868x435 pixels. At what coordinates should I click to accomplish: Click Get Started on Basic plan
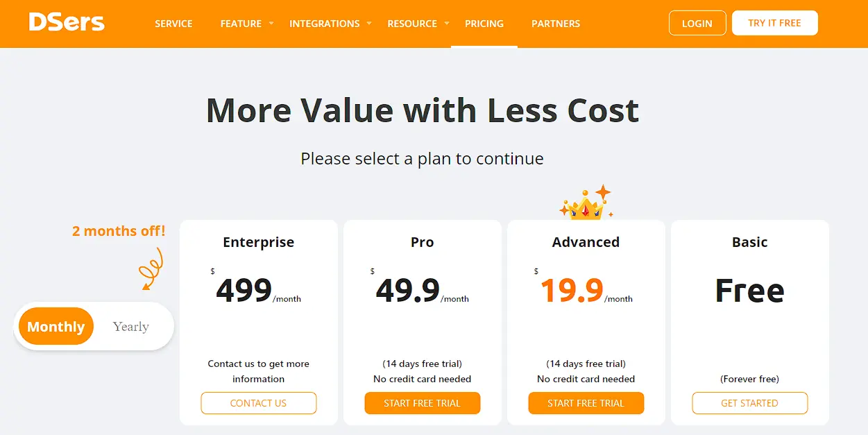[750, 403]
